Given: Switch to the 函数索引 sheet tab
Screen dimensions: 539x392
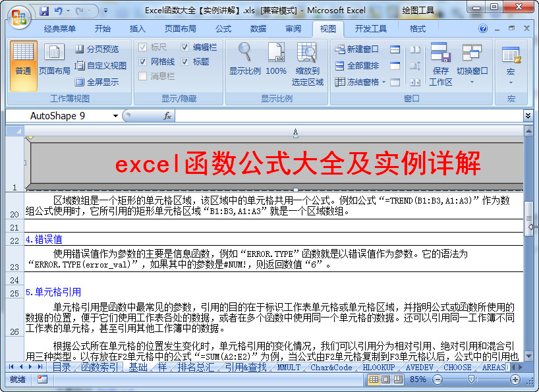Looking at the screenshot, I should [99, 367].
